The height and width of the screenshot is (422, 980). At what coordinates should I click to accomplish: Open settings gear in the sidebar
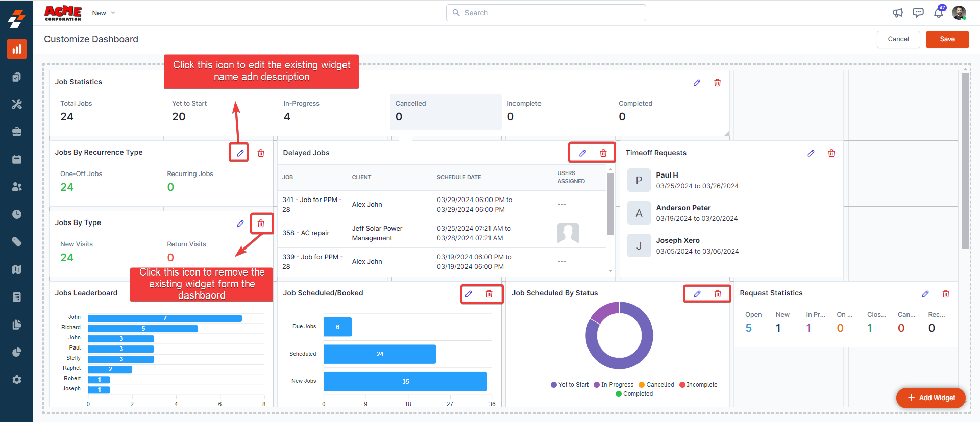[17, 380]
